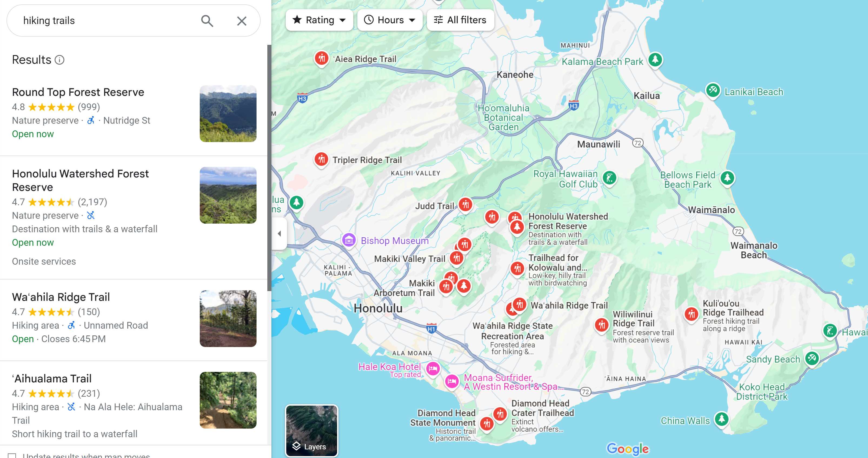The height and width of the screenshot is (458, 868).
Task: Click the Wa'ahila Ridge State Recreation Area label
Action: coord(512,331)
